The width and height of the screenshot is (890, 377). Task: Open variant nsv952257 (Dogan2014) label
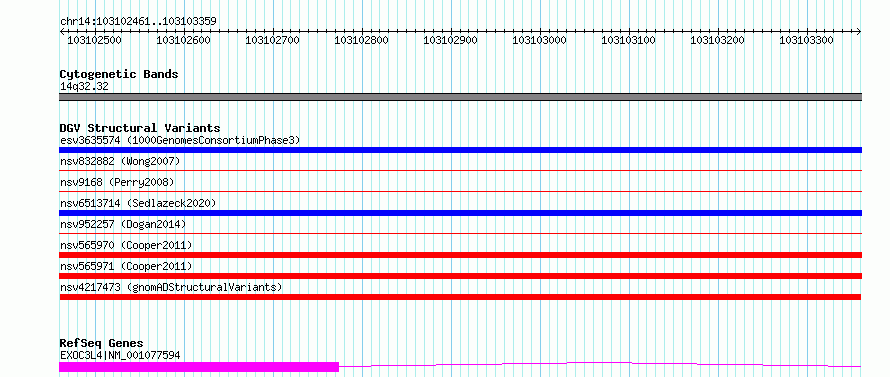123,224
